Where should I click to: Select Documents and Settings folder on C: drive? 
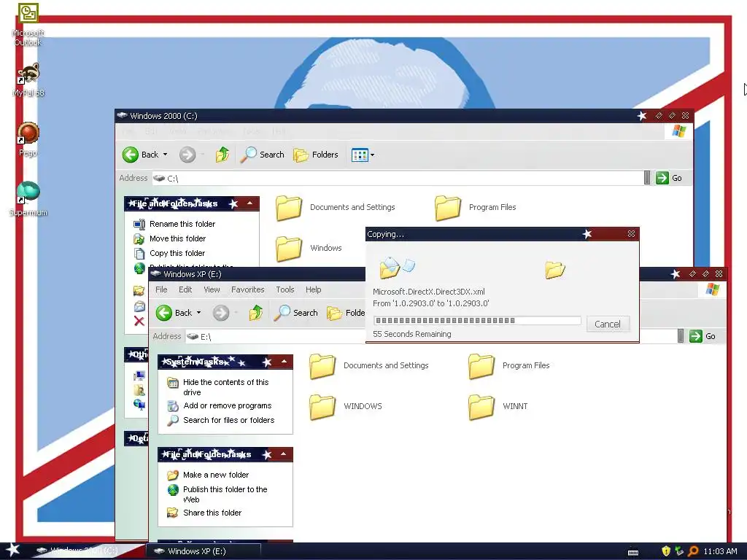[x=336, y=208]
